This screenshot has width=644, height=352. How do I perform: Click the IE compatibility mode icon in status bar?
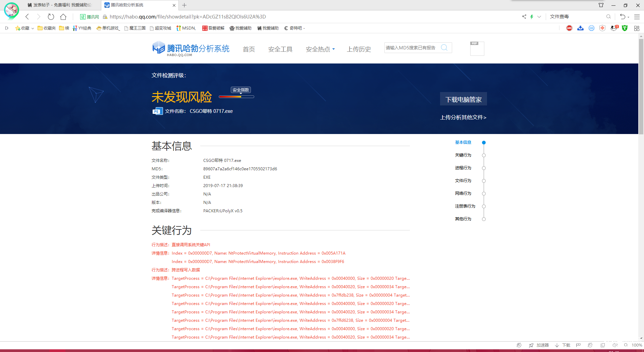coord(590,345)
